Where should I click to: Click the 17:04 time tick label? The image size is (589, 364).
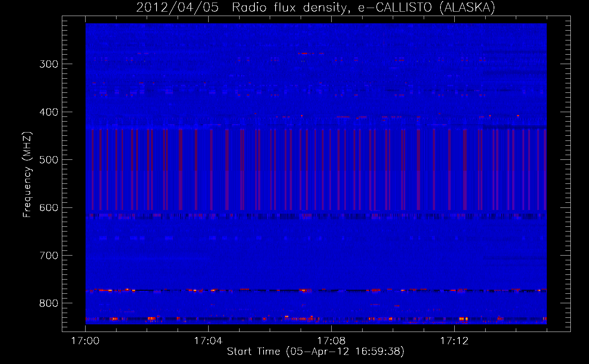click(208, 341)
